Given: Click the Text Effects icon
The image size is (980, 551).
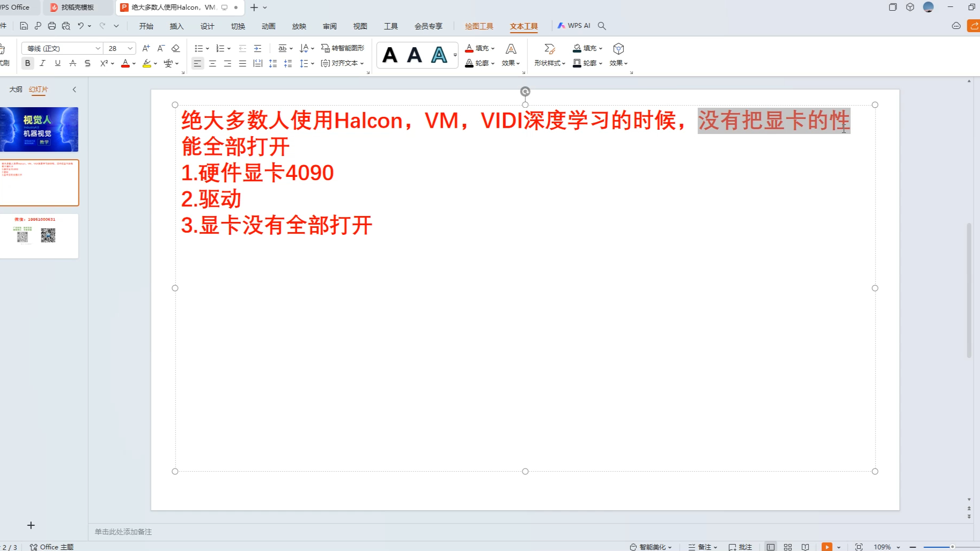Looking at the screenshot, I should pyautogui.click(x=511, y=55).
